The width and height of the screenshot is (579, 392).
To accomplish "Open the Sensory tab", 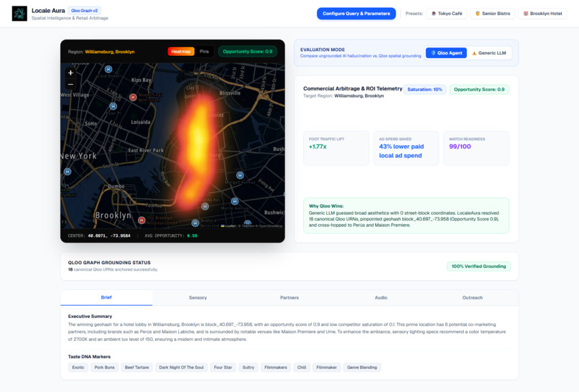I will tap(198, 297).
